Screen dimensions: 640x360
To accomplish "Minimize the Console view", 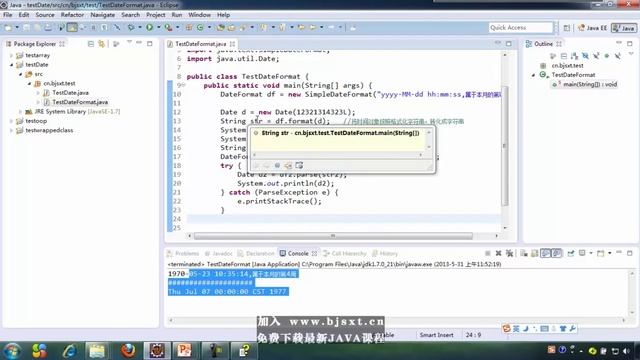I will pyautogui.click(x=619, y=253).
